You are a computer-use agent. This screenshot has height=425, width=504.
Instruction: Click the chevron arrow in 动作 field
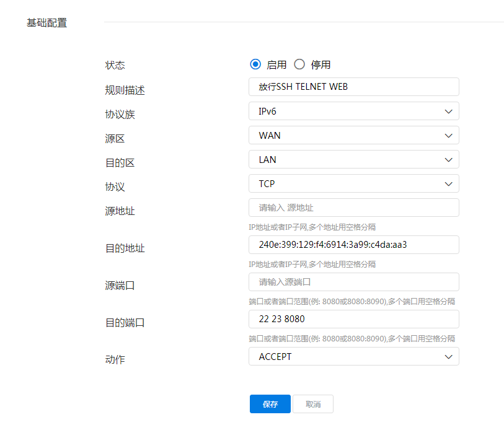pos(449,357)
